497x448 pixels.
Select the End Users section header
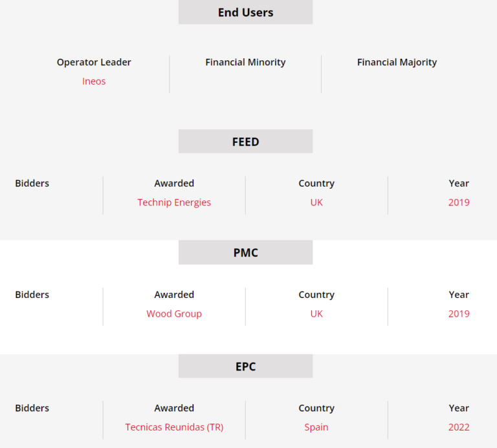pyautogui.click(x=245, y=12)
